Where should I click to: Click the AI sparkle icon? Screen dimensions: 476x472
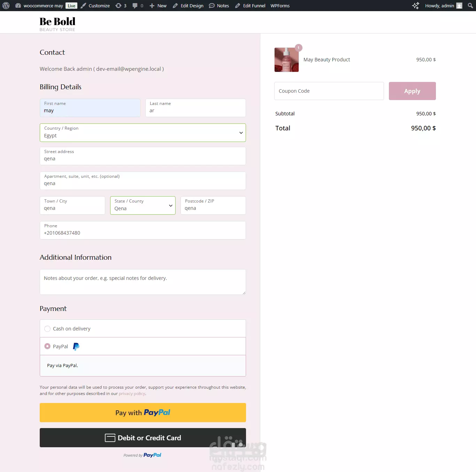tap(415, 6)
